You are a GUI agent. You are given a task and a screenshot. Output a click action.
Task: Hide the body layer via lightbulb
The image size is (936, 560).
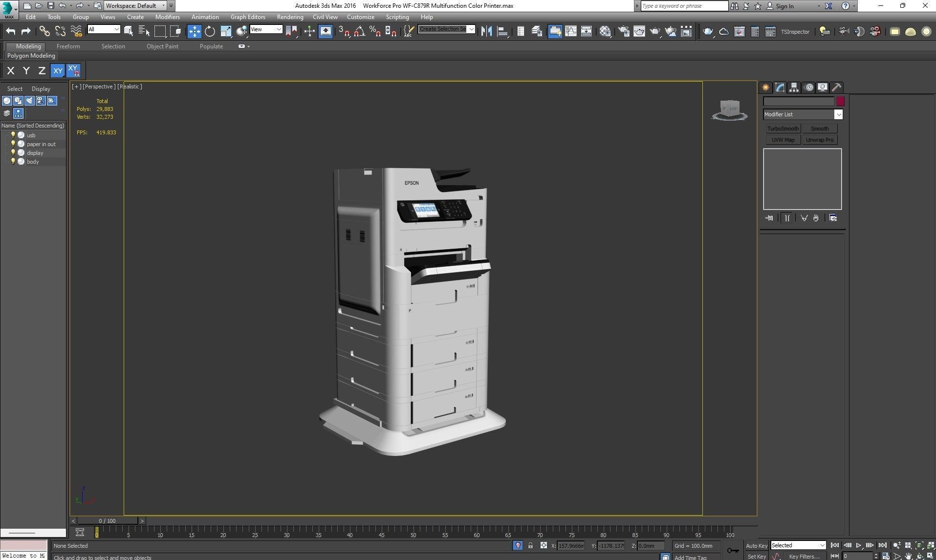13,161
